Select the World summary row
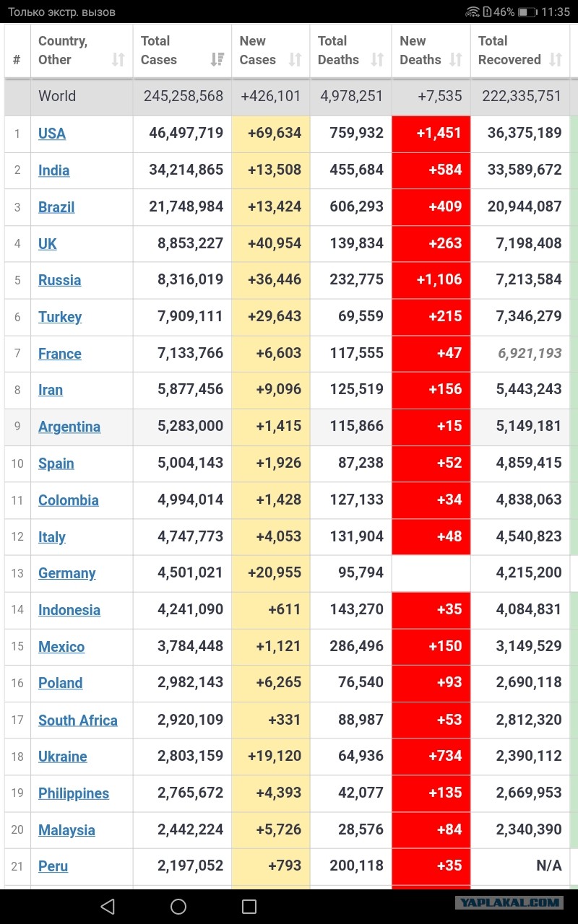The width and height of the screenshot is (578, 924). 288,96
